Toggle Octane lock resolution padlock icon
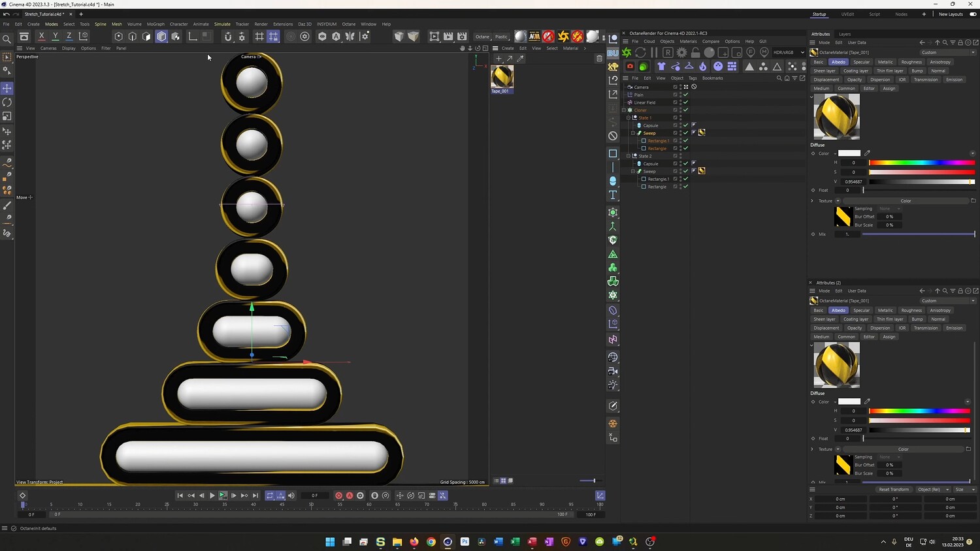The image size is (980, 551). 695,52
